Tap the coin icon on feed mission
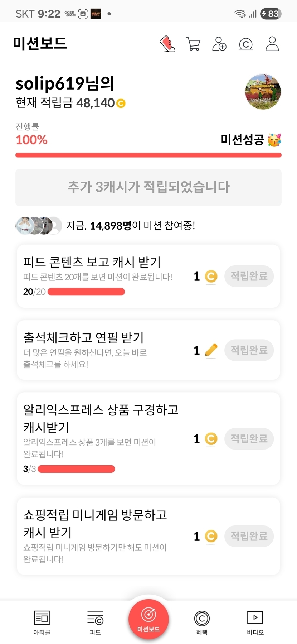The width and height of the screenshot is (297, 644). 211,276
